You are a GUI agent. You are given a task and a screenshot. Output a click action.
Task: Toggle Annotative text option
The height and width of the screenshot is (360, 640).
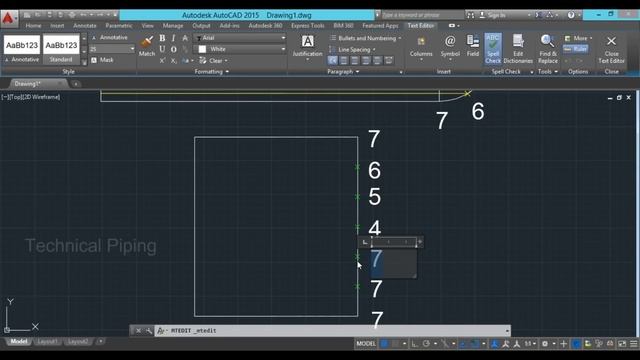(109, 38)
